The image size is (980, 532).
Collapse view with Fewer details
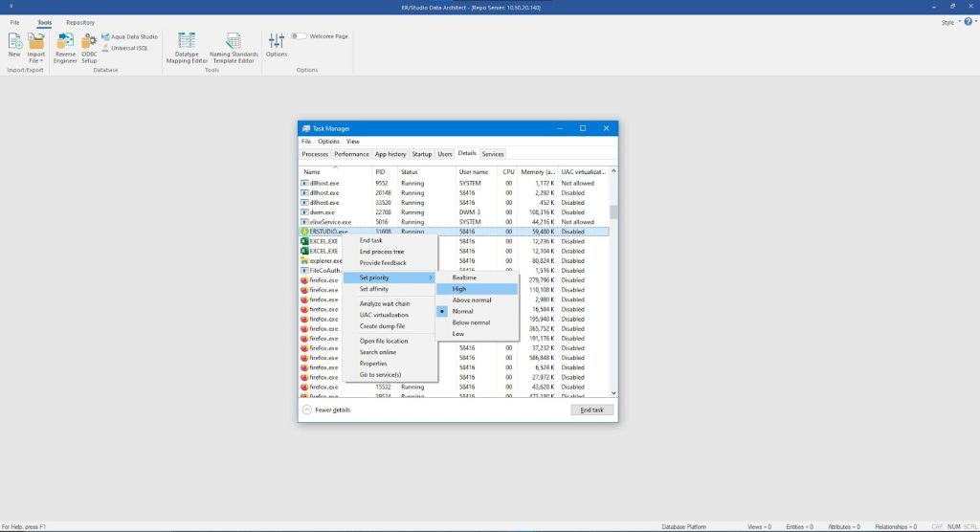tap(326, 410)
